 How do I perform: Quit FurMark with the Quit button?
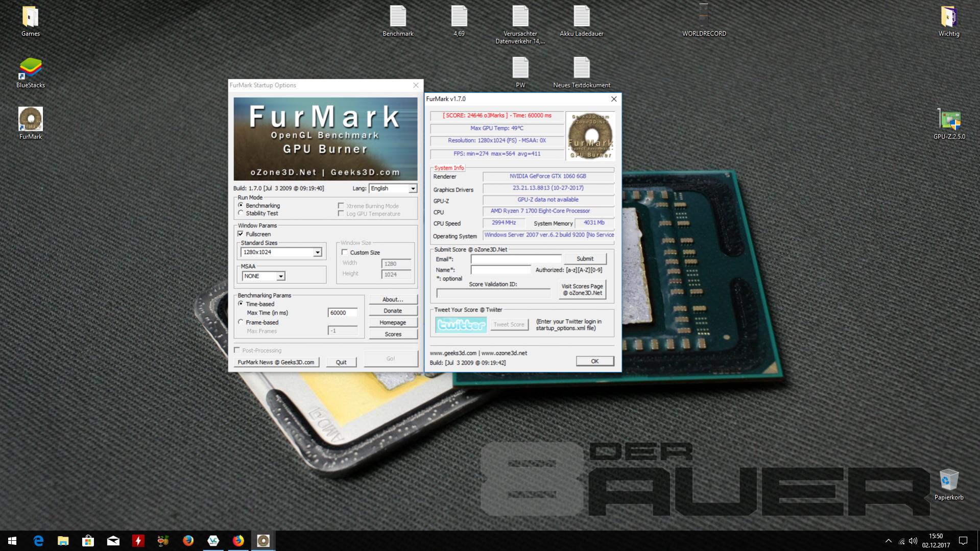point(341,362)
